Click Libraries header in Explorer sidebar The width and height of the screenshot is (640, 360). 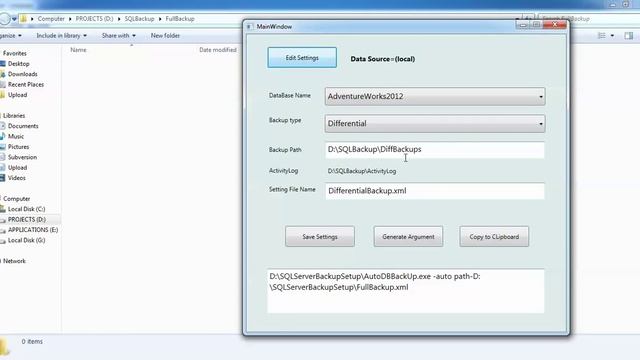pos(14,116)
